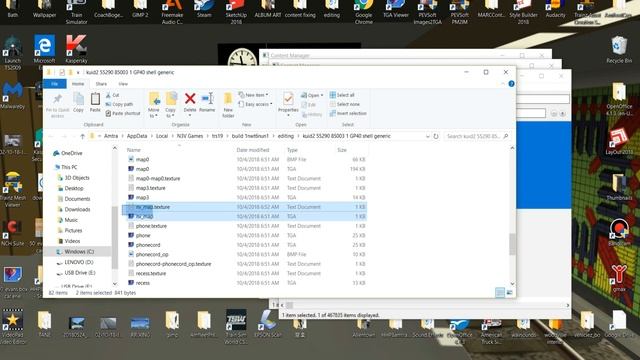Open the ribbon Open dropdown
Screen dimensions: 640x360
point(312,95)
